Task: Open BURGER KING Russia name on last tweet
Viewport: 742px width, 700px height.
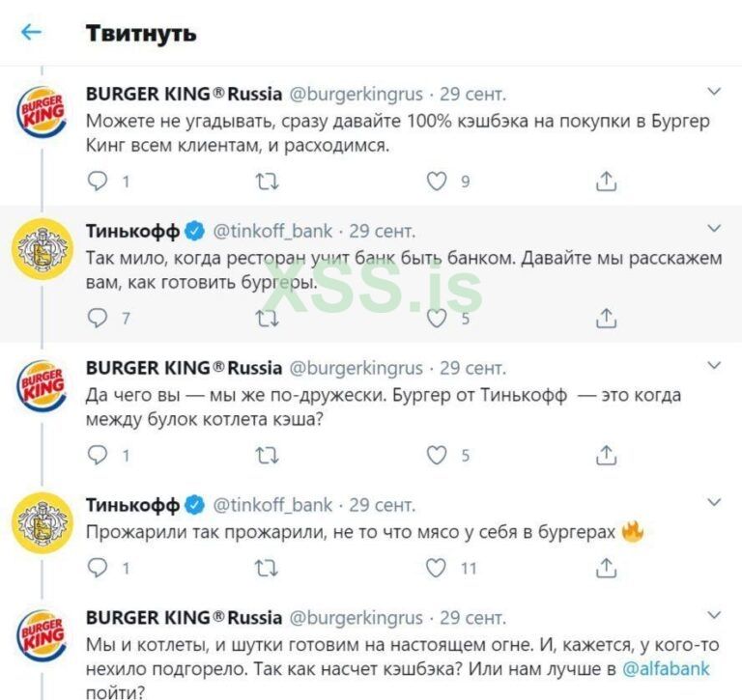Action: click(x=184, y=617)
